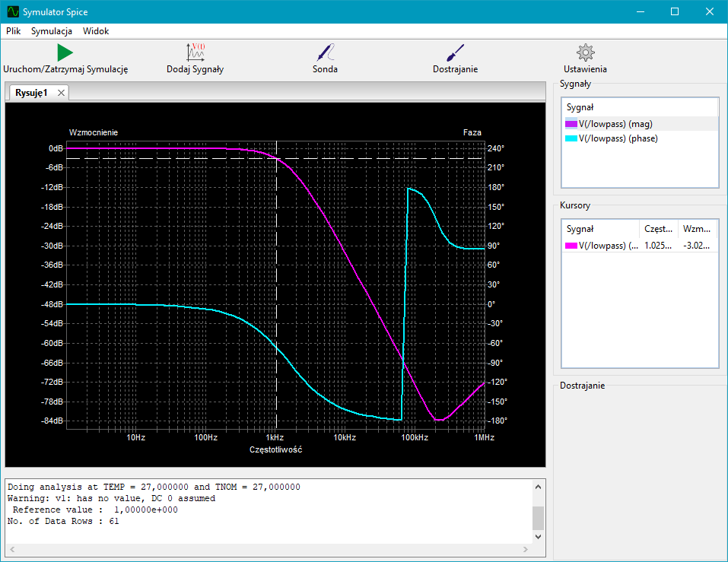Select V(/lowpass) (phase) in signals list

pos(618,138)
